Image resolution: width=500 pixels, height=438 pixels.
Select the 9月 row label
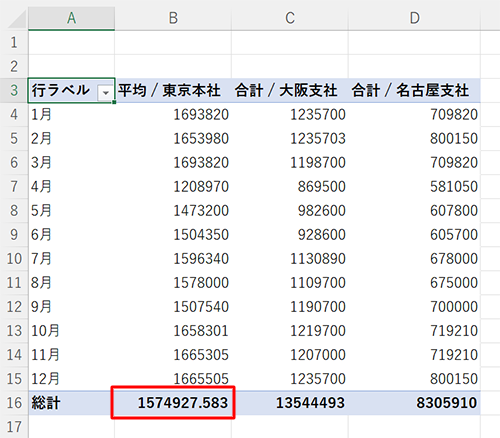(x=72, y=306)
